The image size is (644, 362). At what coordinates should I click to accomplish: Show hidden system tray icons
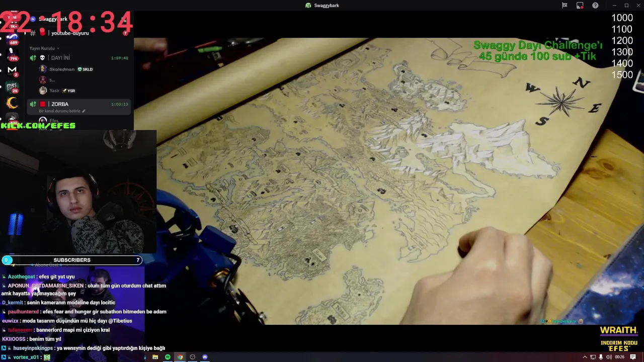(x=585, y=357)
